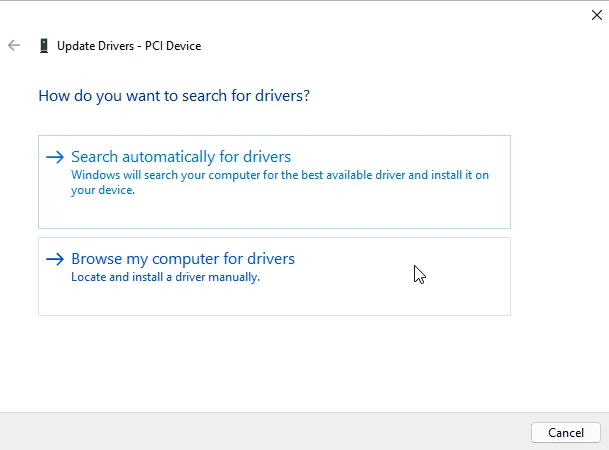Click the back arrow in the header
Image resolution: width=609 pixels, height=450 pixels.
pyautogui.click(x=14, y=46)
